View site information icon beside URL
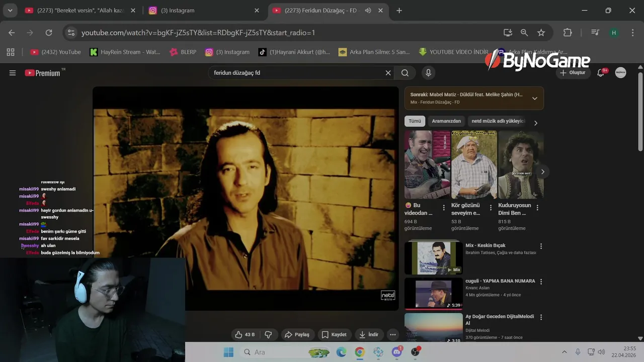The image size is (644, 362). 71,33
